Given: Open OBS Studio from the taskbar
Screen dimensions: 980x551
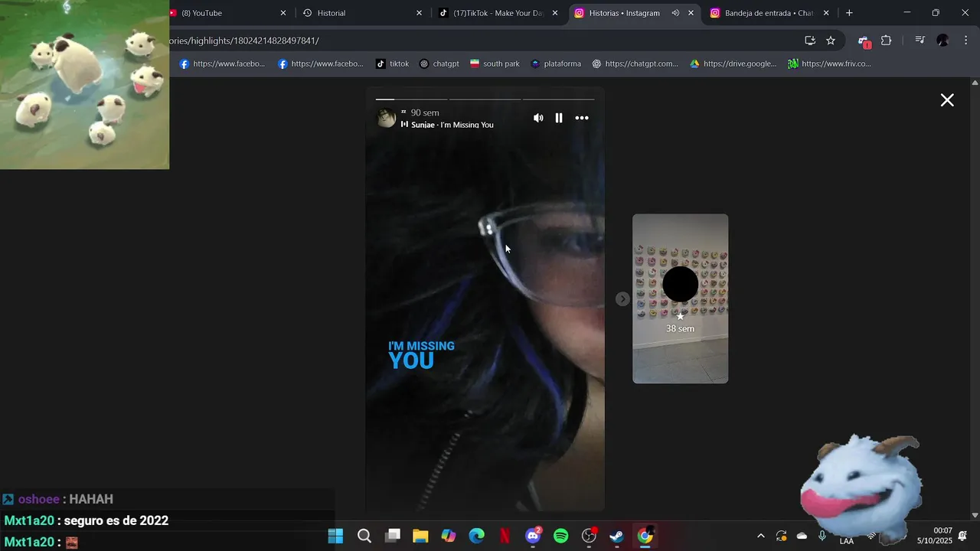Looking at the screenshot, I should click(x=589, y=536).
